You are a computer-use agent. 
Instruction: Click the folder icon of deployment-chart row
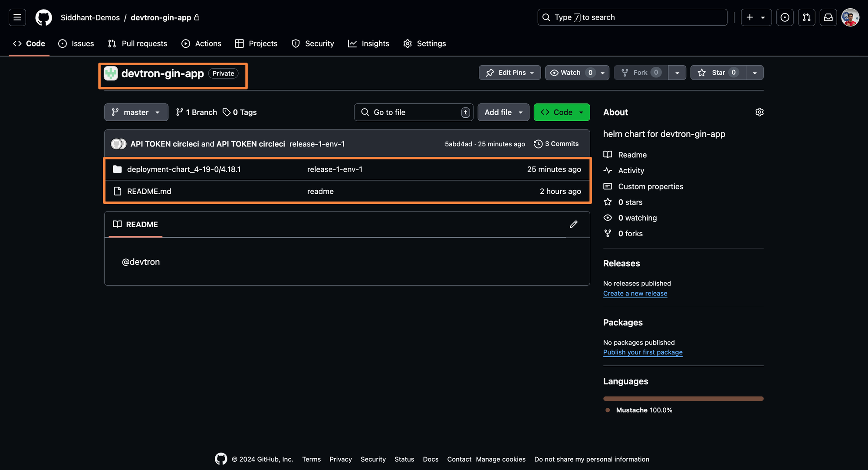click(117, 169)
